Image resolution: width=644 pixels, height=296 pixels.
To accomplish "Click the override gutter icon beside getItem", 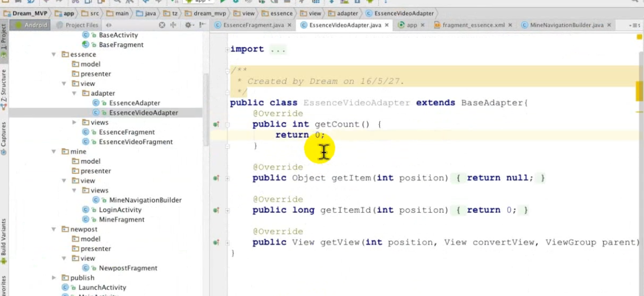I will tap(216, 178).
